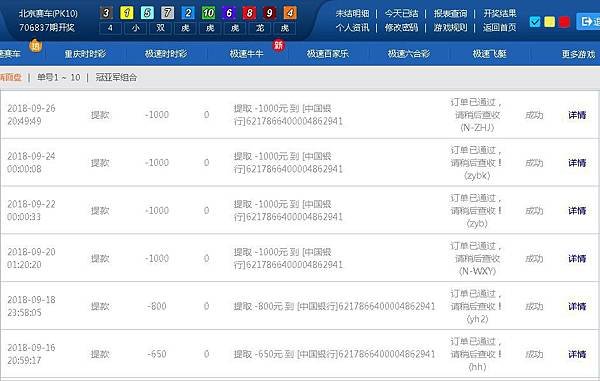
Task: Open 详情 for 2018-09-26 withdrawal
Action: (x=577, y=115)
